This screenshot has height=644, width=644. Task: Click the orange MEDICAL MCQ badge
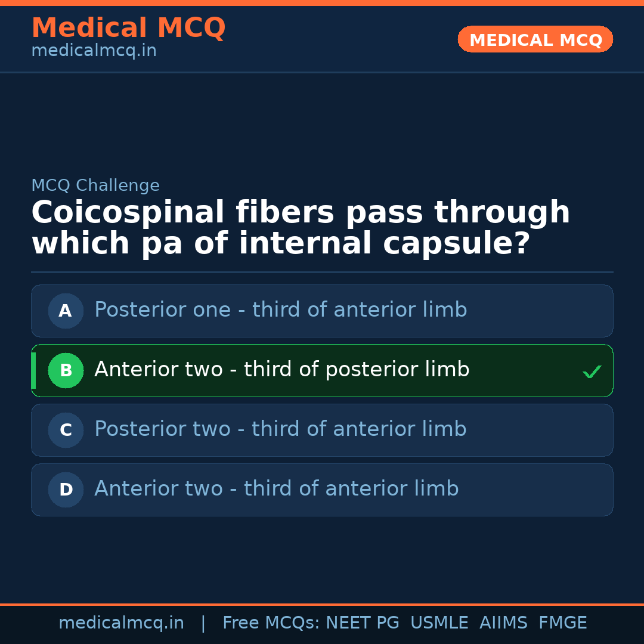pos(535,40)
